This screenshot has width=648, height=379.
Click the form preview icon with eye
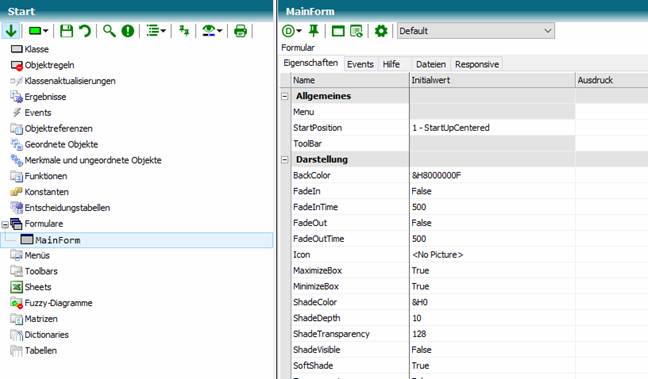tap(356, 31)
